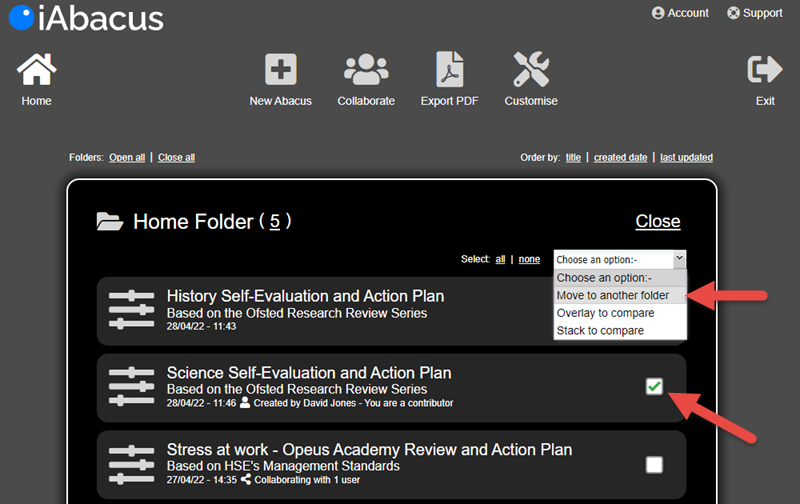Open the Support lifebuoy icon

point(733,13)
